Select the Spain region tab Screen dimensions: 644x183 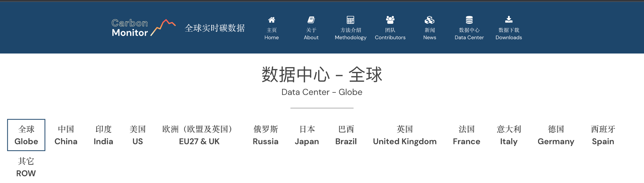(x=603, y=135)
